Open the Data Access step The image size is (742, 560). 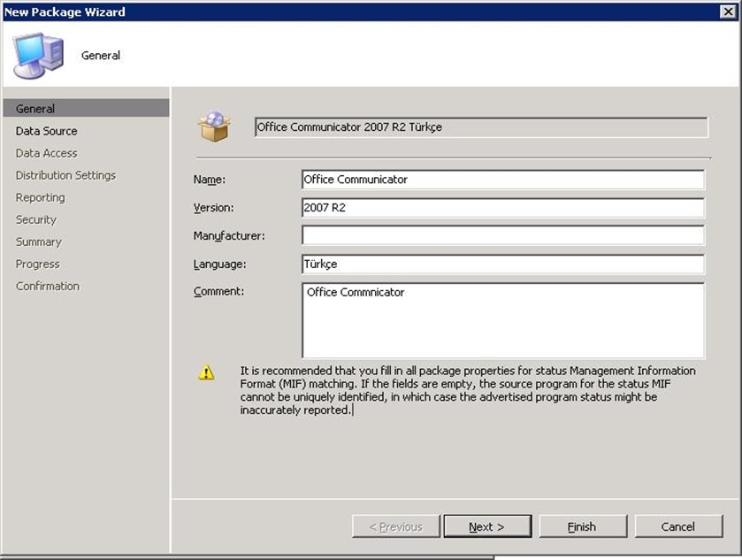click(x=46, y=153)
